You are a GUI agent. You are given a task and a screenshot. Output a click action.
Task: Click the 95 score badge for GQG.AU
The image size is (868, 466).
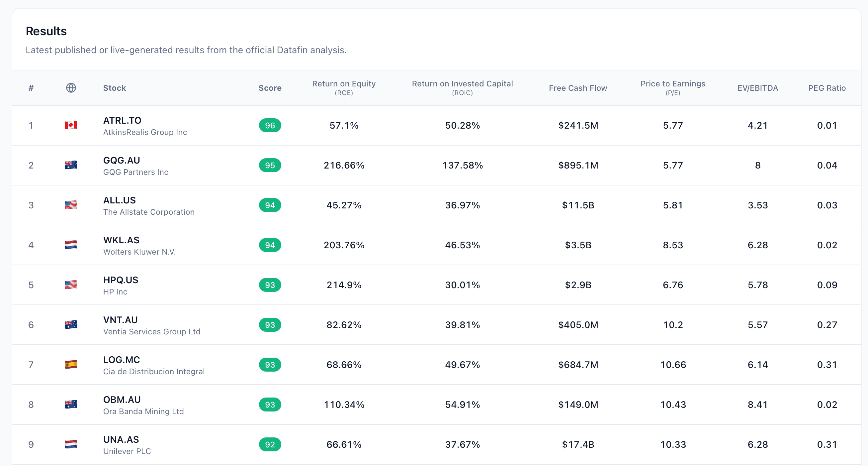pyautogui.click(x=270, y=165)
